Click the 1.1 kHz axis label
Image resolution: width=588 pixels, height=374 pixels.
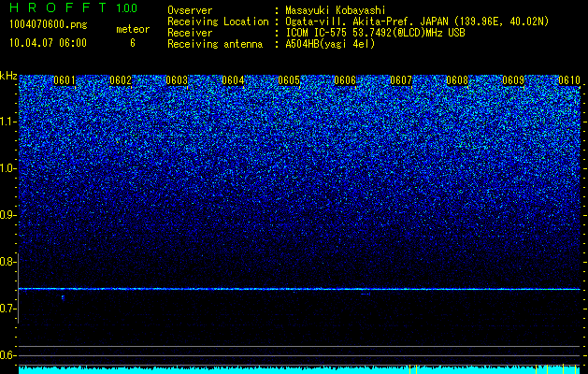[7, 122]
